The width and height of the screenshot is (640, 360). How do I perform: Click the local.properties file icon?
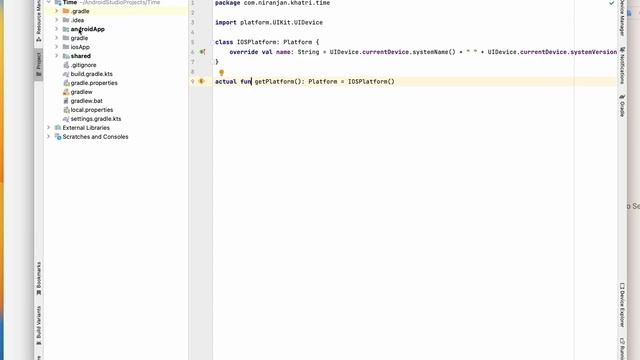(66, 110)
